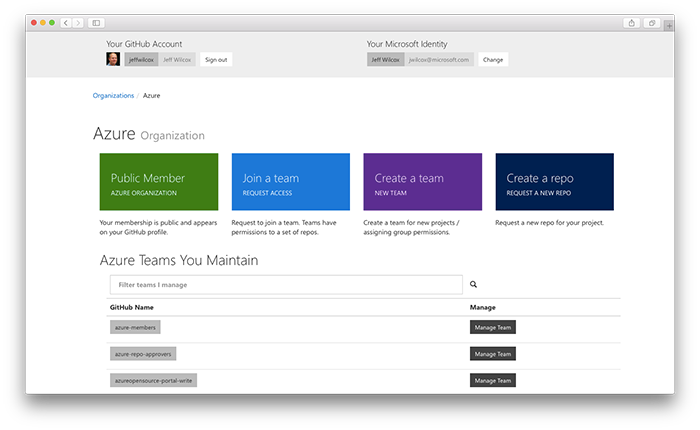This screenshot has height=430, width=700.
Task: Go forward with the browser forward arrow
Action: 78,23
